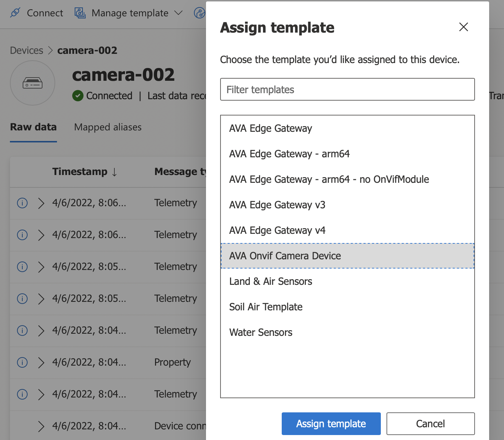This screenshot has height=440, width=504.
Task: Open the Manage template dropdown chevron
Action: [x=179, y=13]
